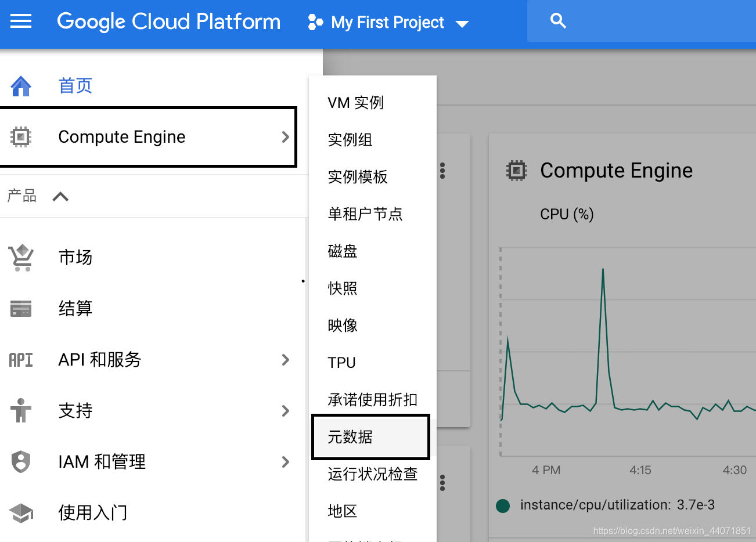This screenshot has width=756, height=542.
Task: Click the Google Cloud Platform logo text
Action: [168, 21]
